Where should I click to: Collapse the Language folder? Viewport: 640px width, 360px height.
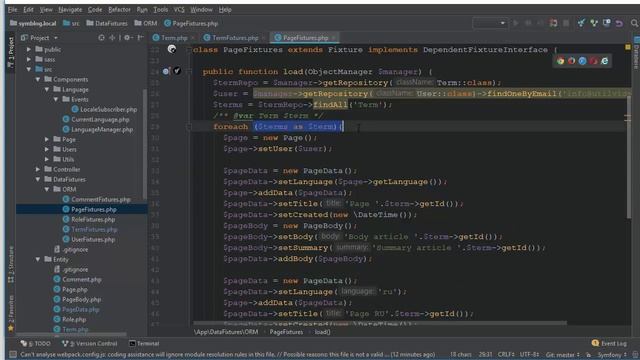(47, 89)
